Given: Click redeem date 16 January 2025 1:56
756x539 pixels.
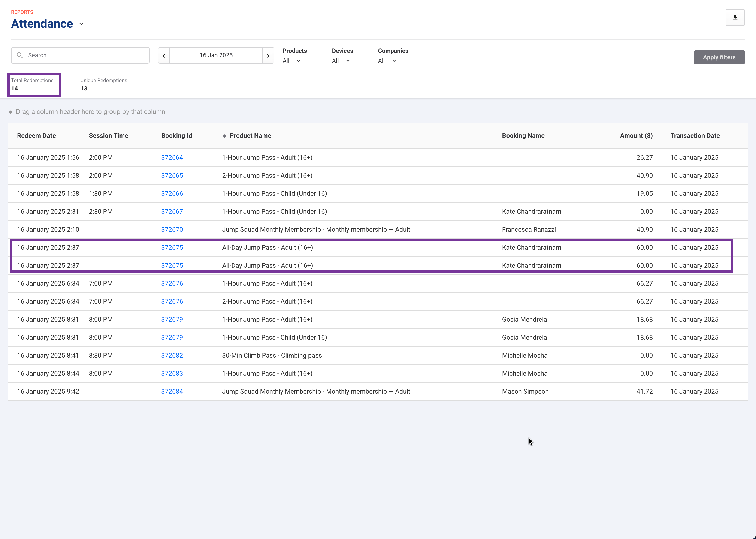Looking at the screenshot, I should pyautogui.click(x=48, y=158).
